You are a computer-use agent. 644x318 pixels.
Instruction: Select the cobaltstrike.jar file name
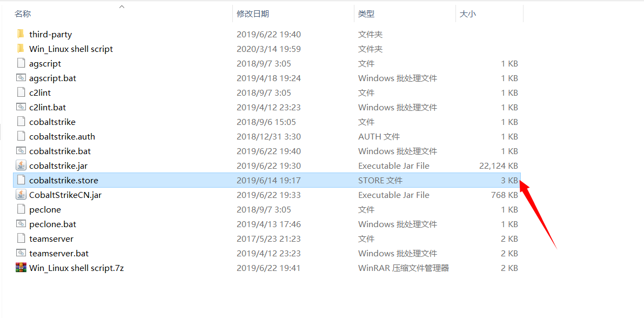coord(58,166)
